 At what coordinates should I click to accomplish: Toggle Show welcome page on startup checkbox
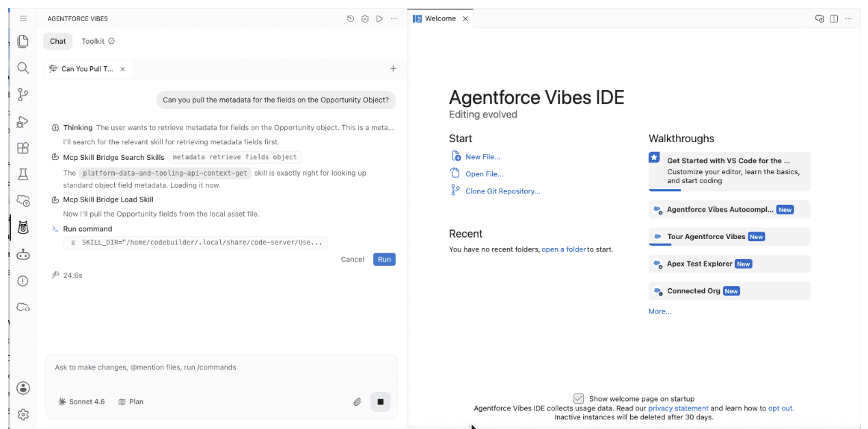click(579, 398)
